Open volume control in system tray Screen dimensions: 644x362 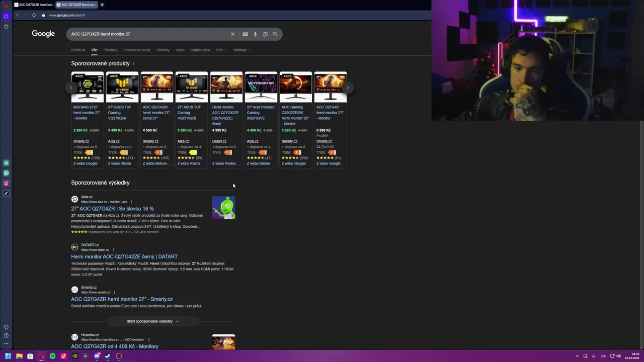618,356
